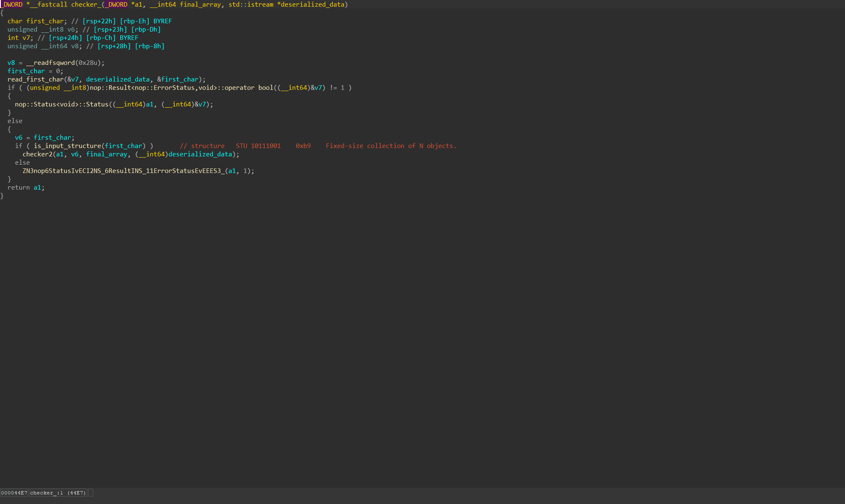This screenshot has height=504, width=845.
Task: Click the 000044E7 address in the status bar
Action: click(14, 493)
